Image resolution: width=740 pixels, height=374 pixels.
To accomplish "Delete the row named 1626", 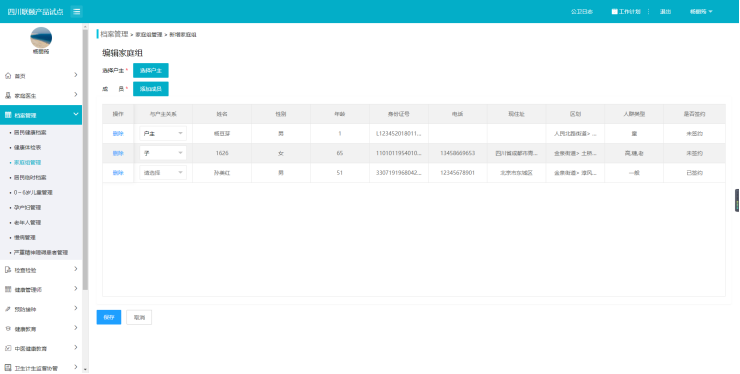I will 118,153.
